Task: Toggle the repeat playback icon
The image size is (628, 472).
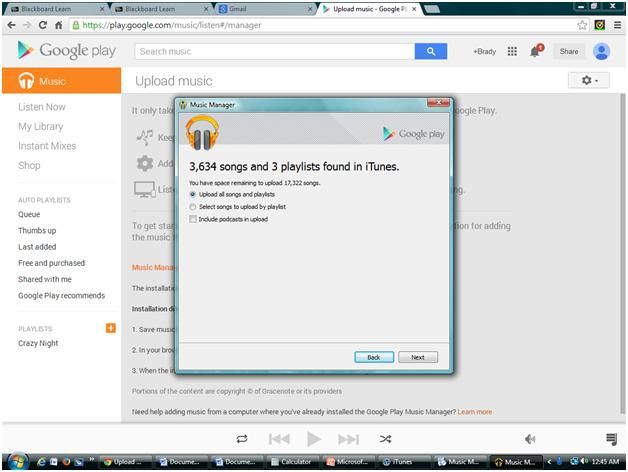Action: pyautogui.click(x=242, y=439)
